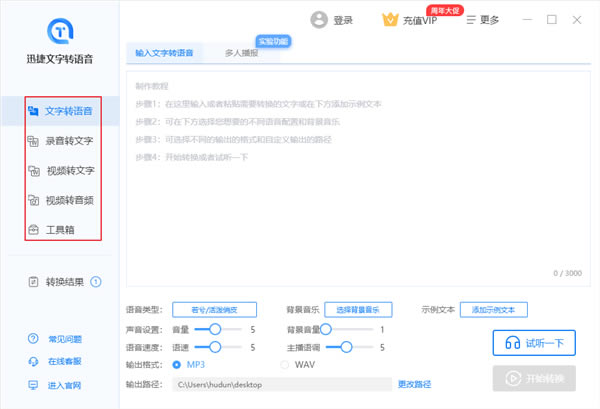Viewport: 600px width, 409px height.
Task: Click the play icon in 开始转换
Action: coord(513,378)
